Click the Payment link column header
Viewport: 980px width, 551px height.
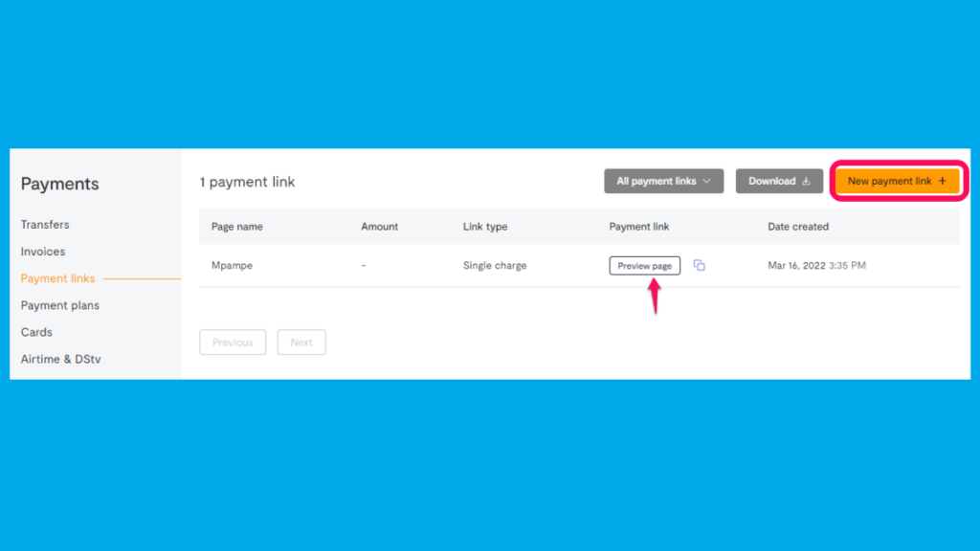coord(638,227)
